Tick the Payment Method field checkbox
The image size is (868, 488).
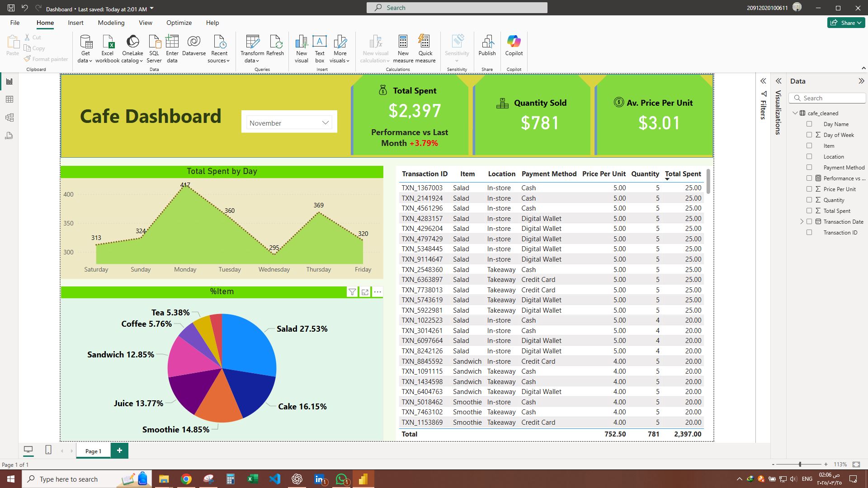click(x=809, y=167)
